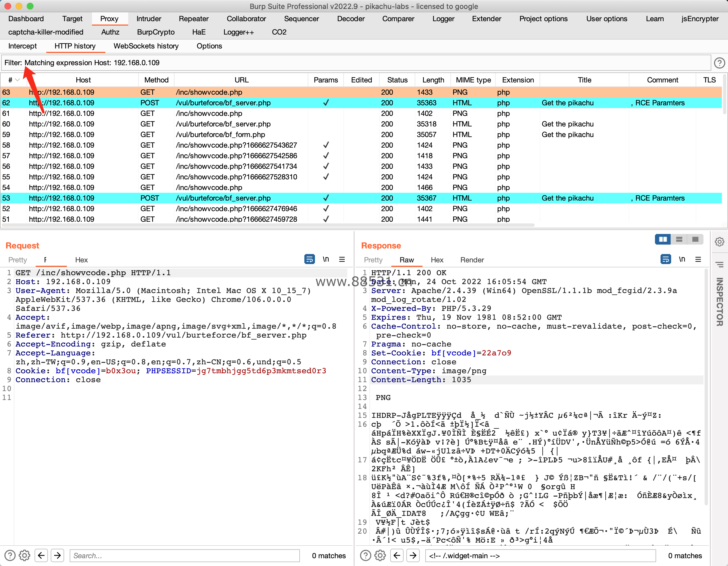Switch Request view to Pretty
Image resolution: width=728 pixels, height=566 pixels.
tap(18, 260)
